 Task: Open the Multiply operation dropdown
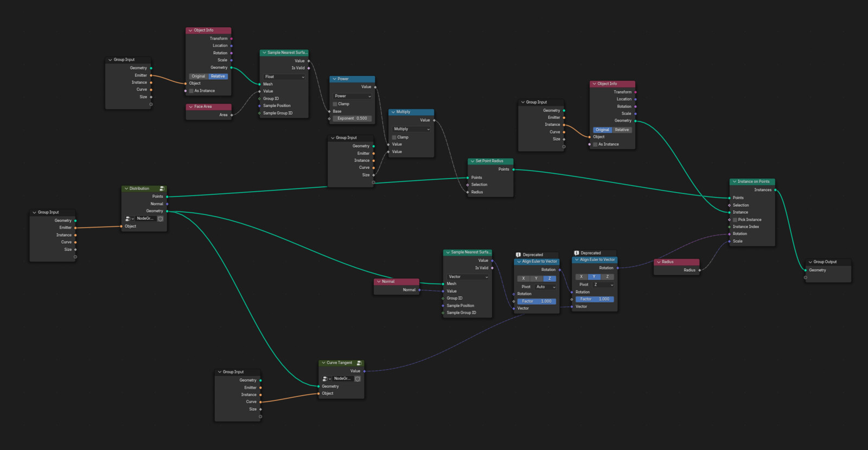pyautogui.click(x=412, y=129)
